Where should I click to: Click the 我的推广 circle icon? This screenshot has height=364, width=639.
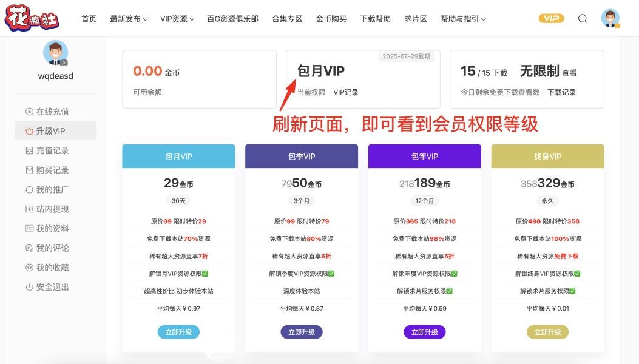click(29, 189)
